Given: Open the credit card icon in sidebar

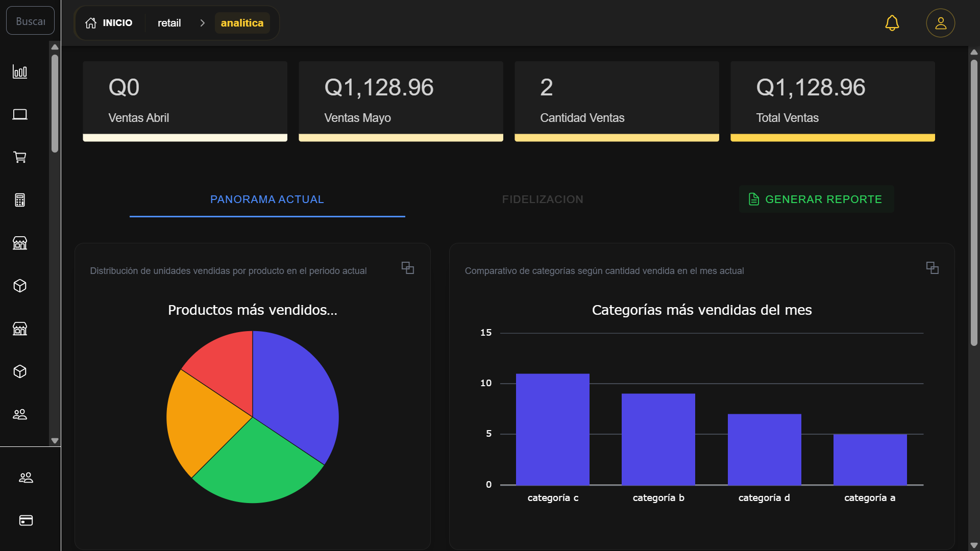Looking at the screenshot, I should (26, 520).
